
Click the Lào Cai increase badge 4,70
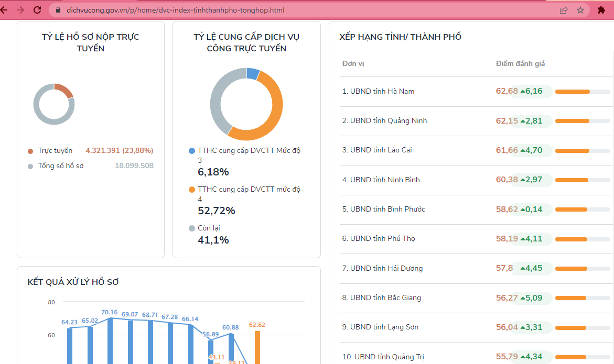[x=531, y=150]
